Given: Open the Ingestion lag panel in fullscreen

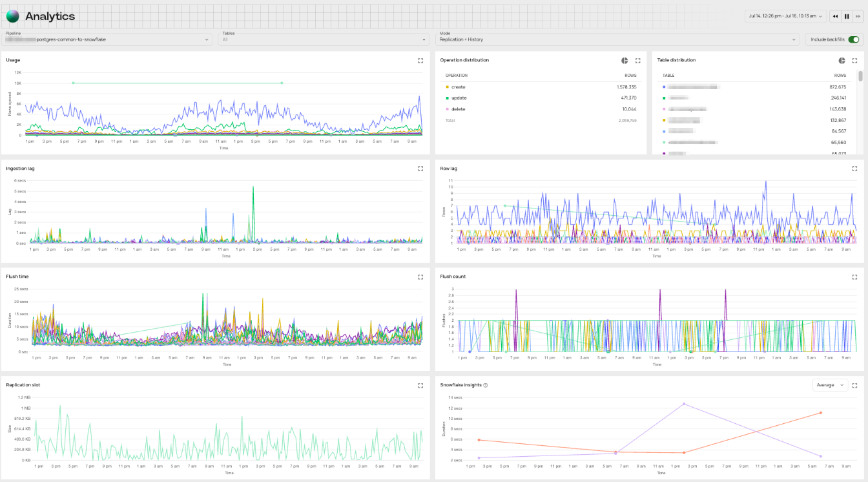Looking at the screenshot, I should pyautogui.click(x=420, y=169).
